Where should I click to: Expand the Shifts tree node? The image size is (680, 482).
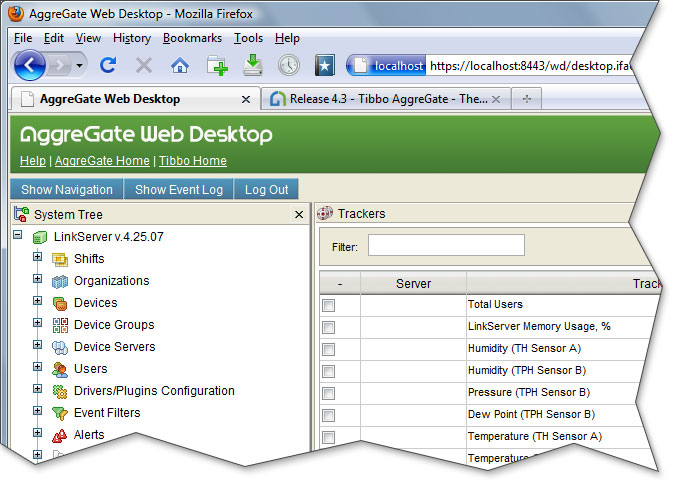point(38,257)
